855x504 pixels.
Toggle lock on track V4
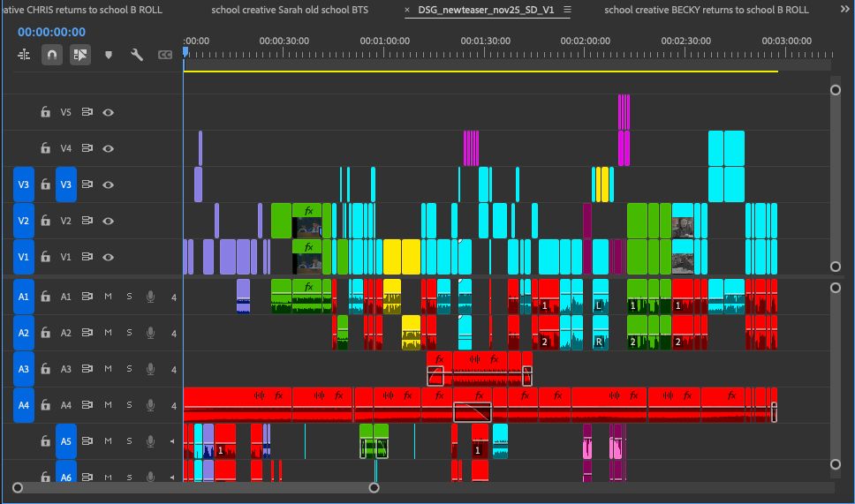(x=45, y=147)
